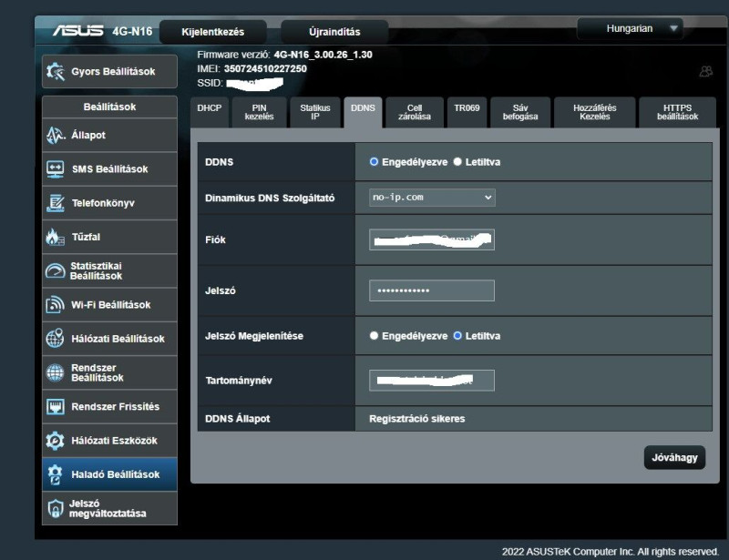Click the Hálózati Beállítások globe-pin icon

pyautogui.click(x=56, y=339)
